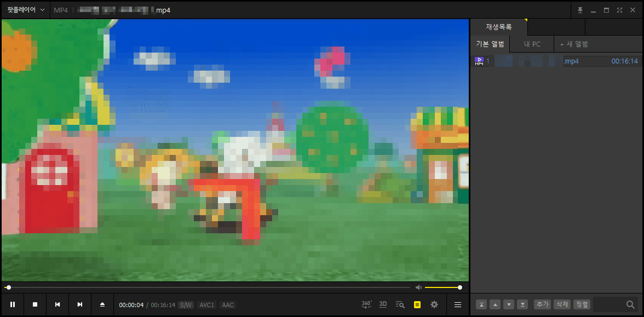Click the 정렬 button
This screenshot has width=644, height=317.
tap(582, 304)
